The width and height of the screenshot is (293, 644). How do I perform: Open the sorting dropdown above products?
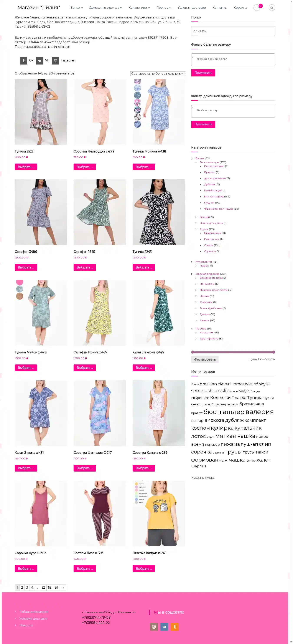tap(158, 73)
